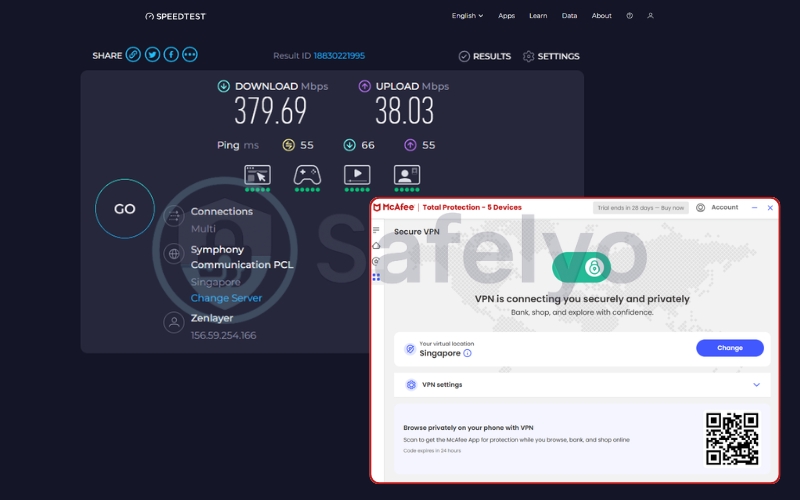This screenshot has height=500, width=800.
Task: Click the Zenlayer provider name
Action: (212, 318)
